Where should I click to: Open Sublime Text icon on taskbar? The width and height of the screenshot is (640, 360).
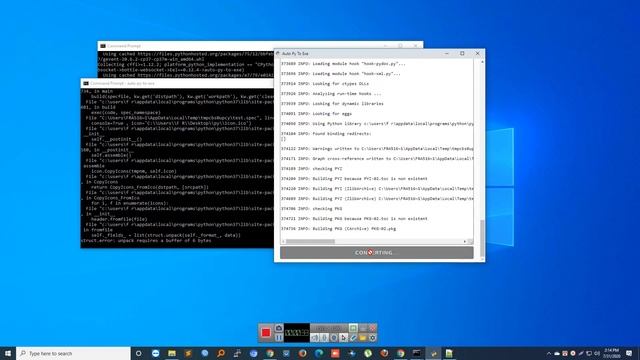(188, 353)
